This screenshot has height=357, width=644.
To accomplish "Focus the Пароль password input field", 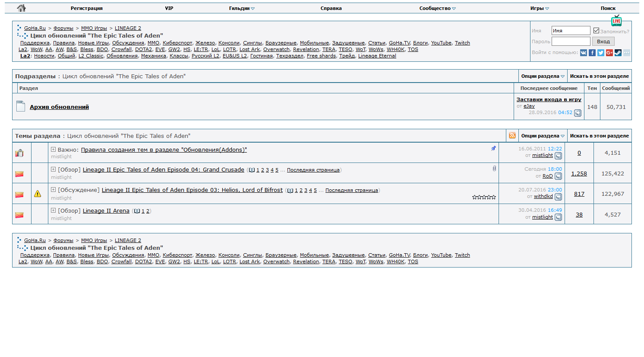I will click(571, 41).
